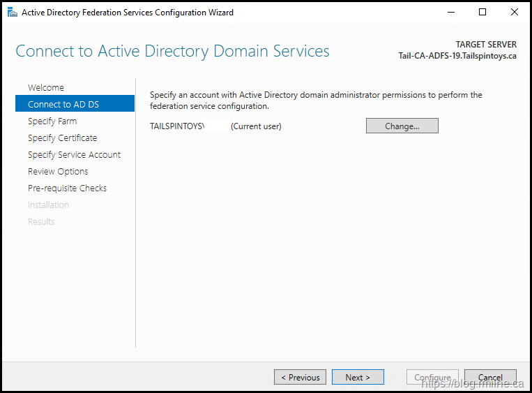This screenshot has height=393, width=532.
Task: Go to the Welcome step
Action: (46, 87)
